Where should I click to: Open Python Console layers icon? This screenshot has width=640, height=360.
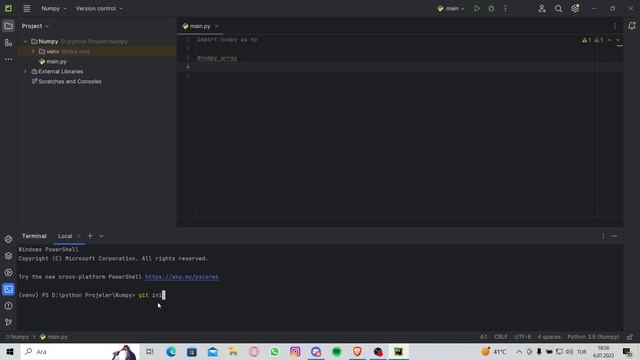(x=8, y=256)
